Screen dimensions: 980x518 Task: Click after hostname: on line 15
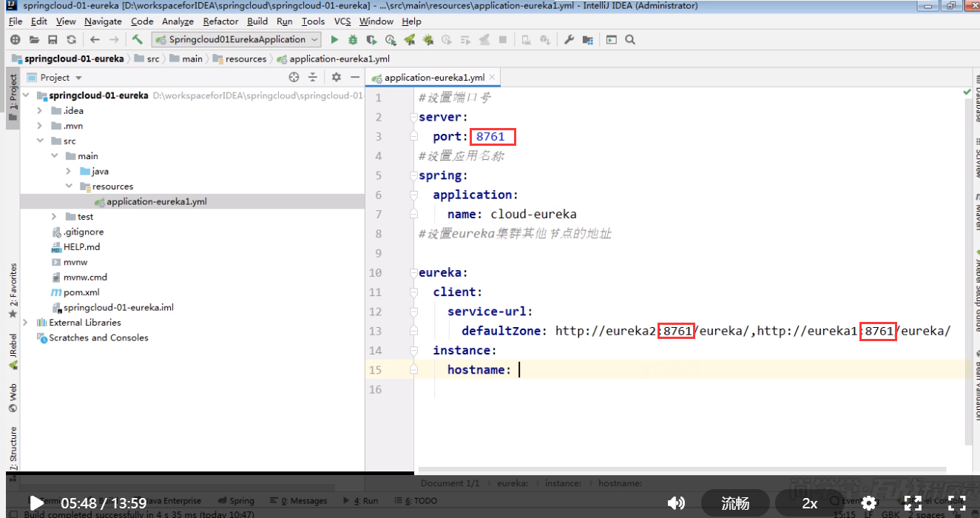tap(519, 369)
